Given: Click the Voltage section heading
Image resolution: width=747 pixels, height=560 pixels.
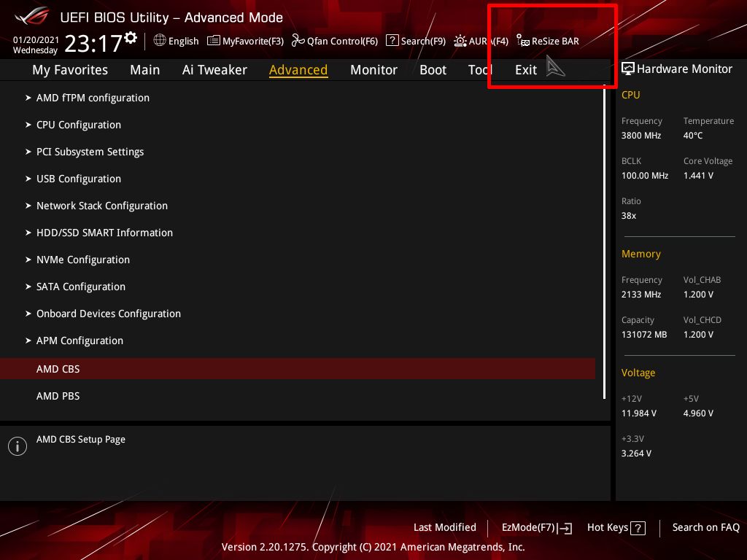Looking at the screenshot, I should coord(638,373).
